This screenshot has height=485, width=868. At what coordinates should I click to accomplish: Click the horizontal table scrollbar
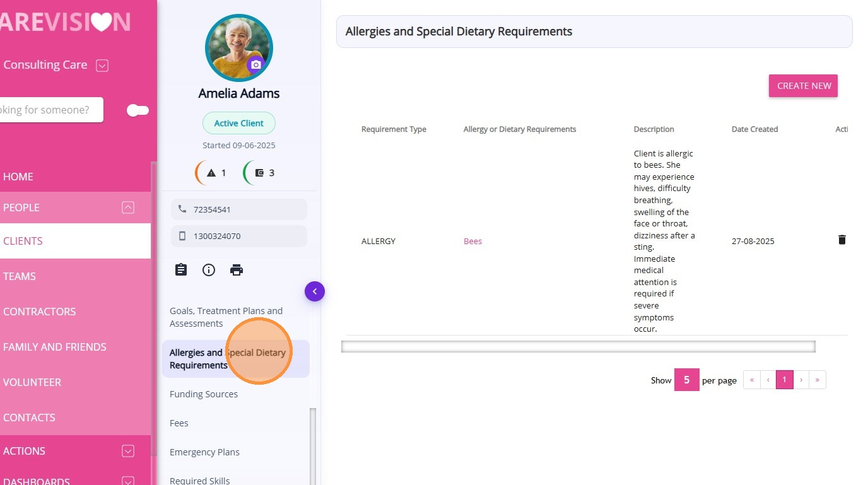(578, 346)
